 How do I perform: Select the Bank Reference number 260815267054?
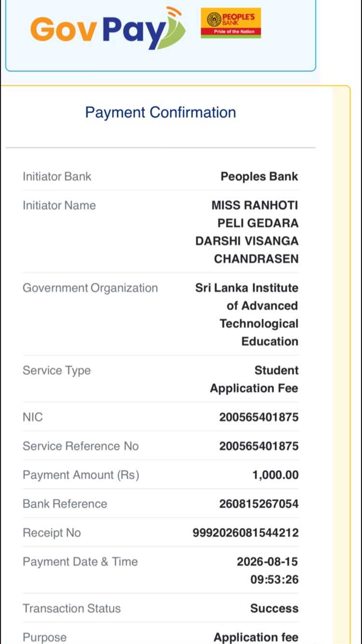point(259,504)
